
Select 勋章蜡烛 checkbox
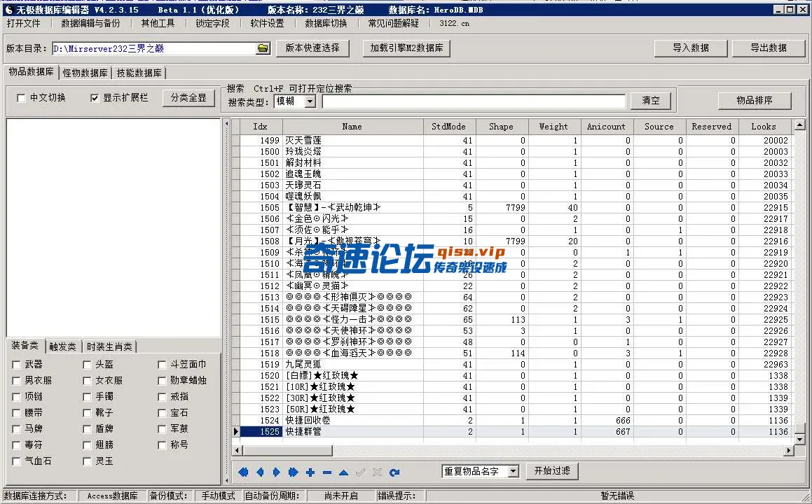162,381
